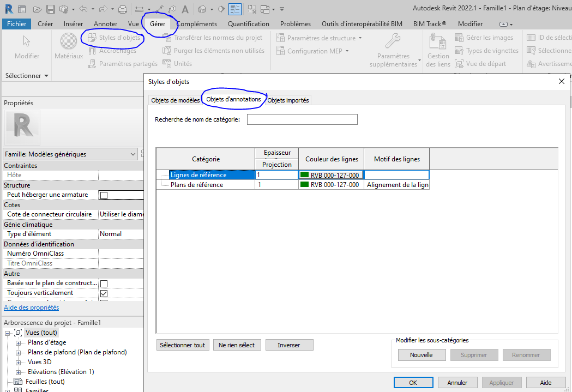
Task: Click the category name search field
Action: [x=302, y=119]
